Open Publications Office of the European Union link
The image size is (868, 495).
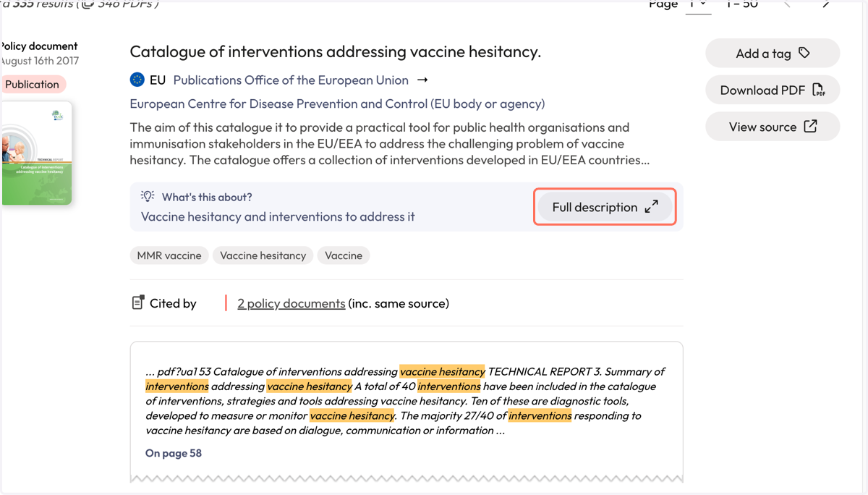point(291,80)
